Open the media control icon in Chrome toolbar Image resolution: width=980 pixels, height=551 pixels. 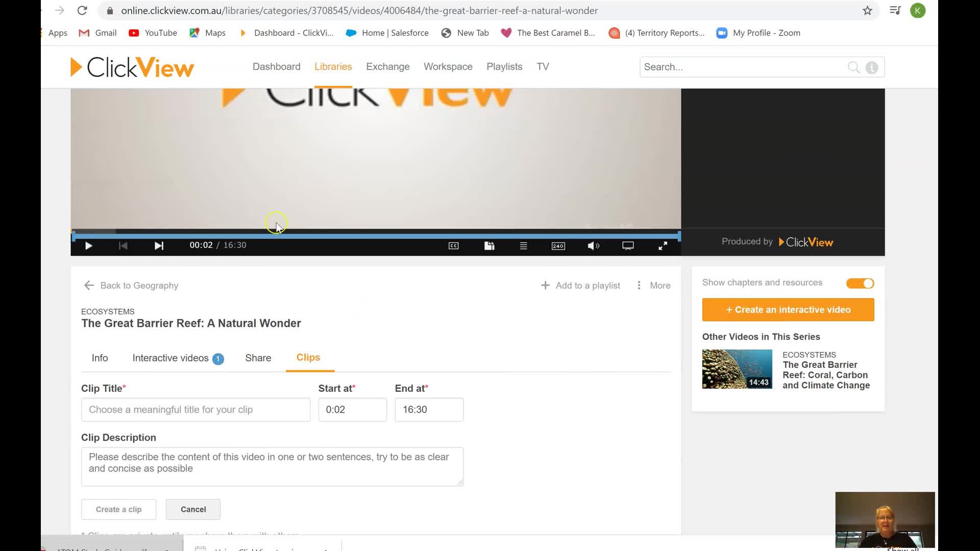pos(895,10)
